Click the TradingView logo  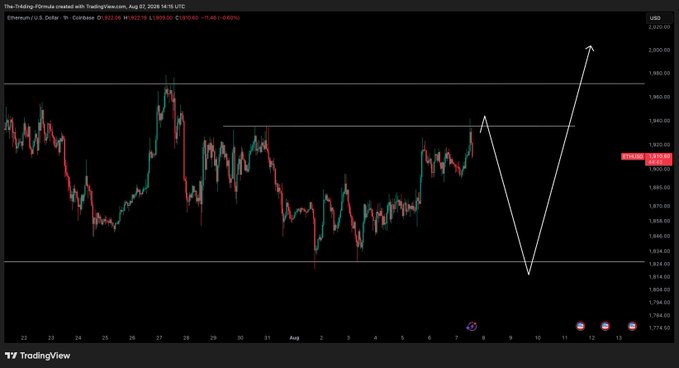[37, 356]
